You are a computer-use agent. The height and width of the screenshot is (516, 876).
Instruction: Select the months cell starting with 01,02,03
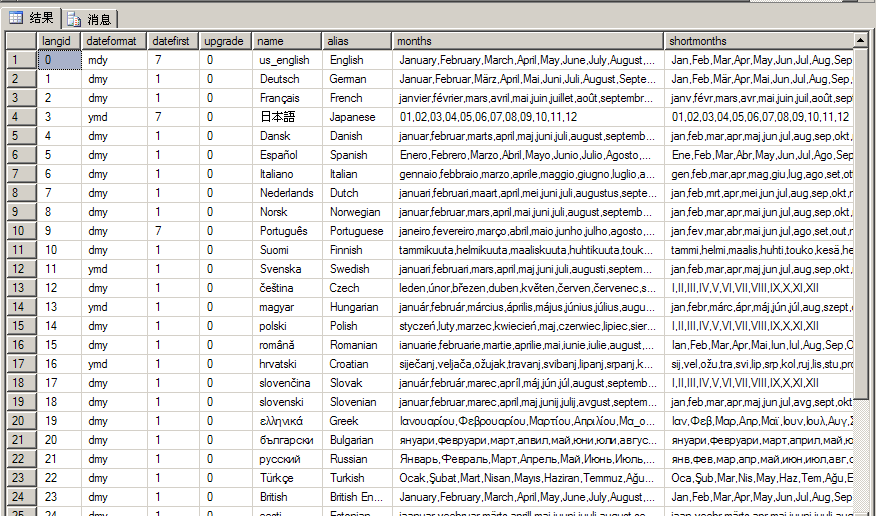tap(527, 117)
